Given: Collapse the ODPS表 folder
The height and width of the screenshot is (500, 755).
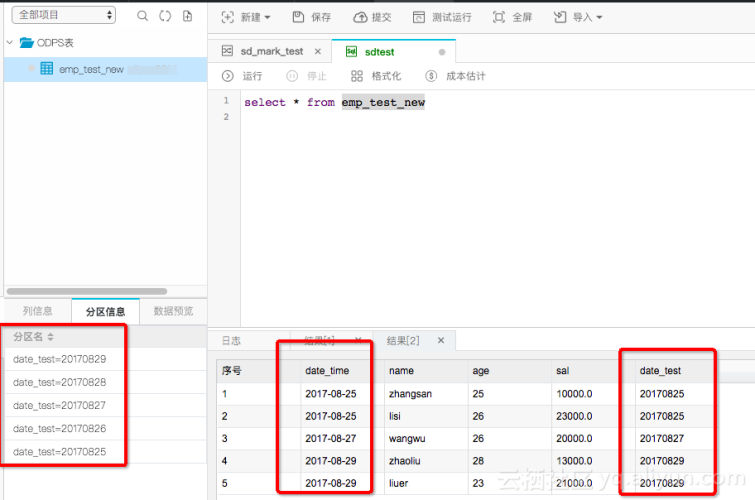Looking at the screenshot, I should click(11, 43).
